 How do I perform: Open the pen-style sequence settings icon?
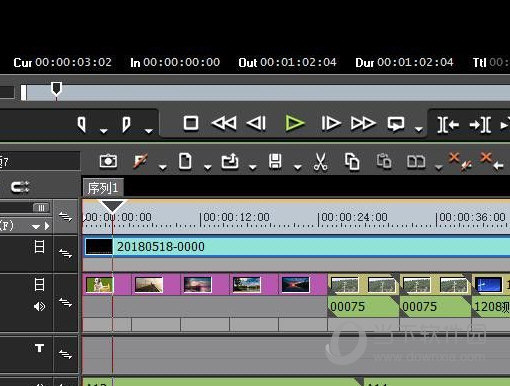coord(140,161)
